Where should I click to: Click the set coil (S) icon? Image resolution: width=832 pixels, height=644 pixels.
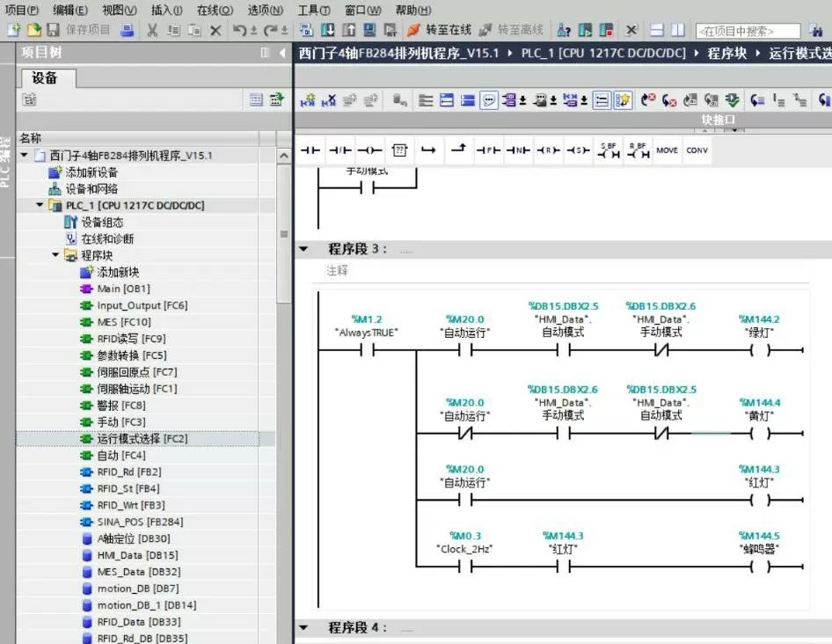577,150
